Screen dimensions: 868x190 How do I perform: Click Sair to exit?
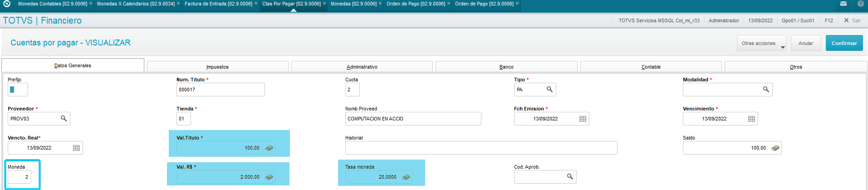click(852, 20)
